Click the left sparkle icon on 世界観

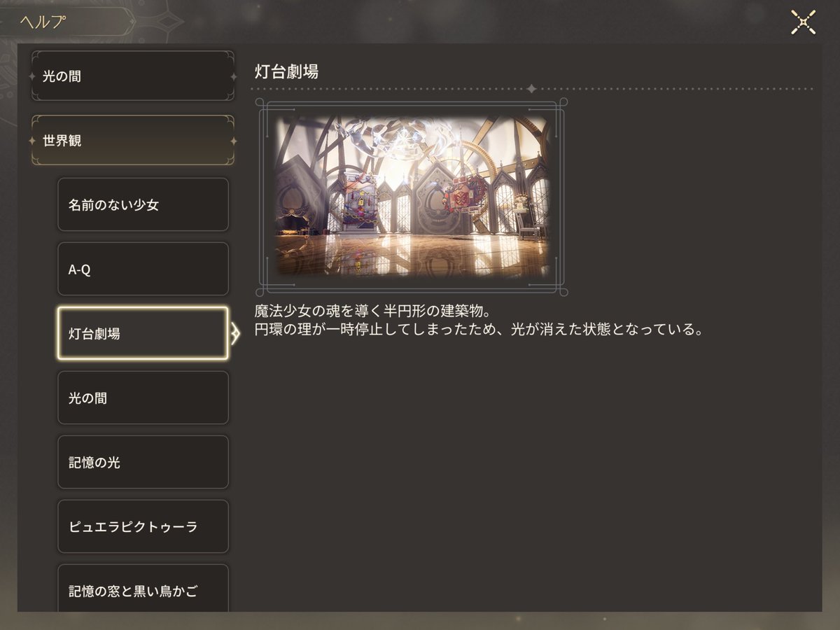point(34,141)
